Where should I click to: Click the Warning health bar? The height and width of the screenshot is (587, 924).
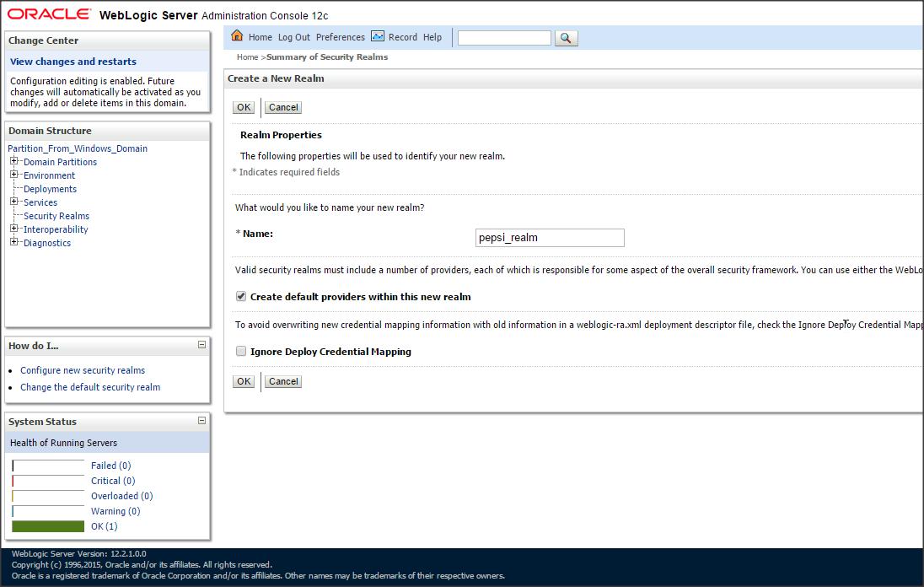(48, 512)
